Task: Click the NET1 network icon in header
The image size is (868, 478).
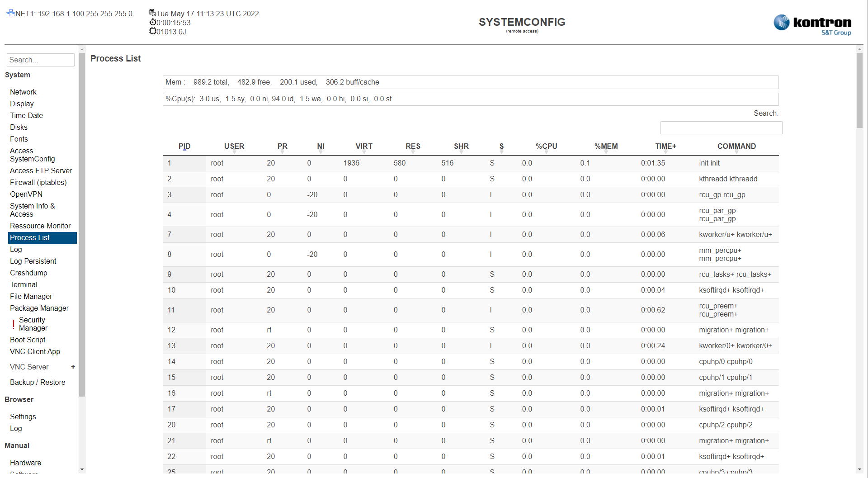Action: (11, 13)
